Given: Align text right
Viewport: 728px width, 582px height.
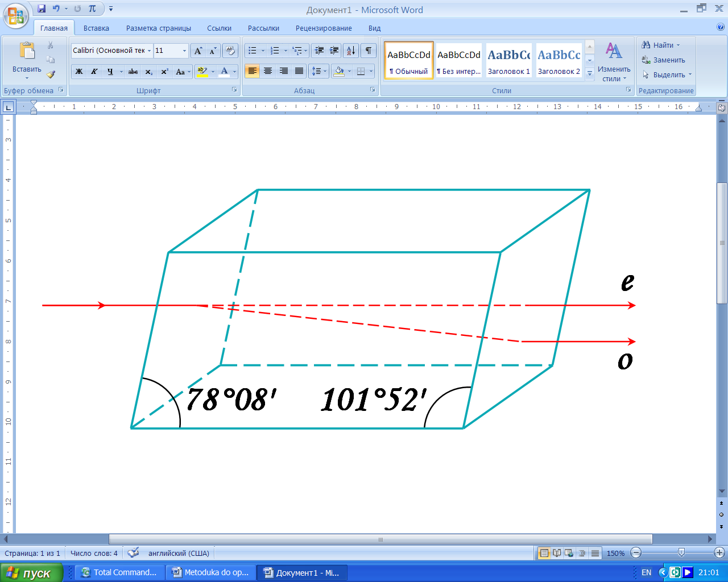Looking at the screenshot, I should (283, 71).
